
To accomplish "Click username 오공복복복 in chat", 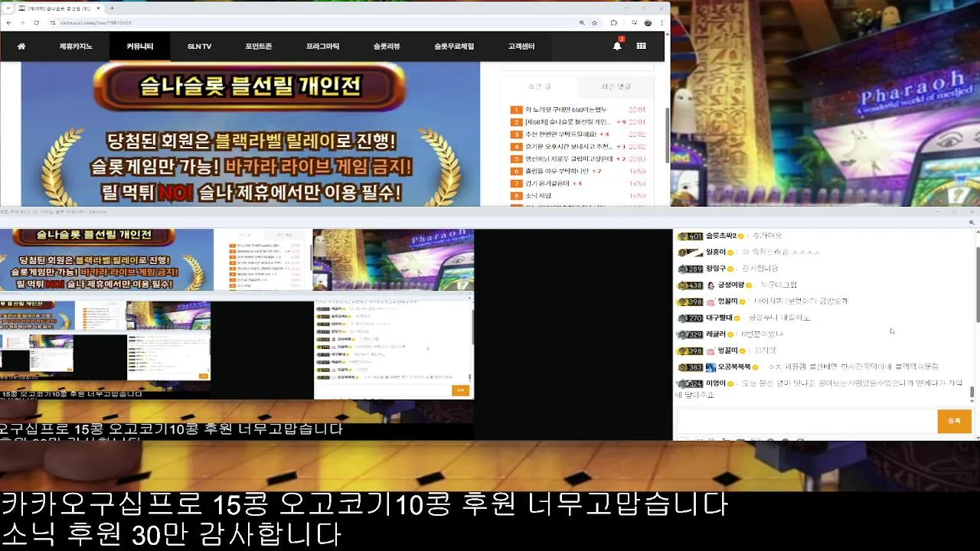I will click(733, 367).
